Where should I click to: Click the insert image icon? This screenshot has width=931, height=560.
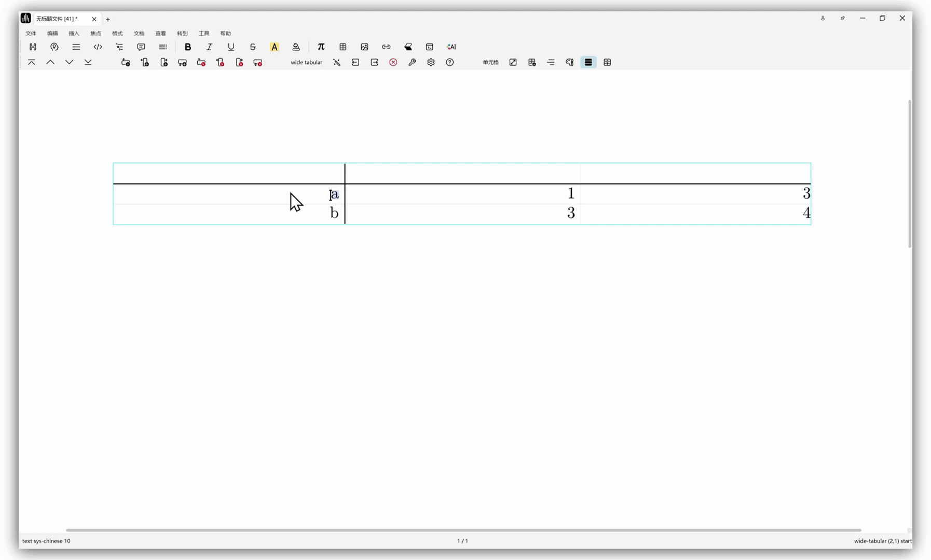(365, 47)
